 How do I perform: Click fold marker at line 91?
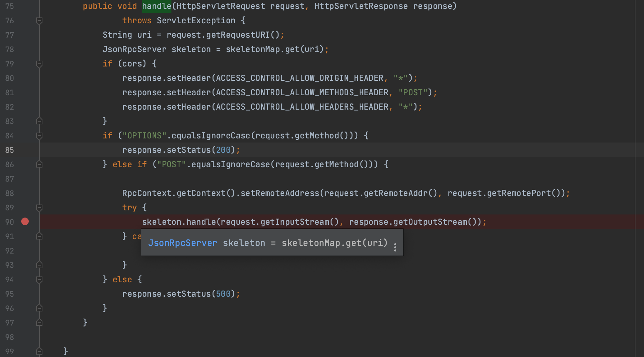pyautogui.click(x=39, y=236)
